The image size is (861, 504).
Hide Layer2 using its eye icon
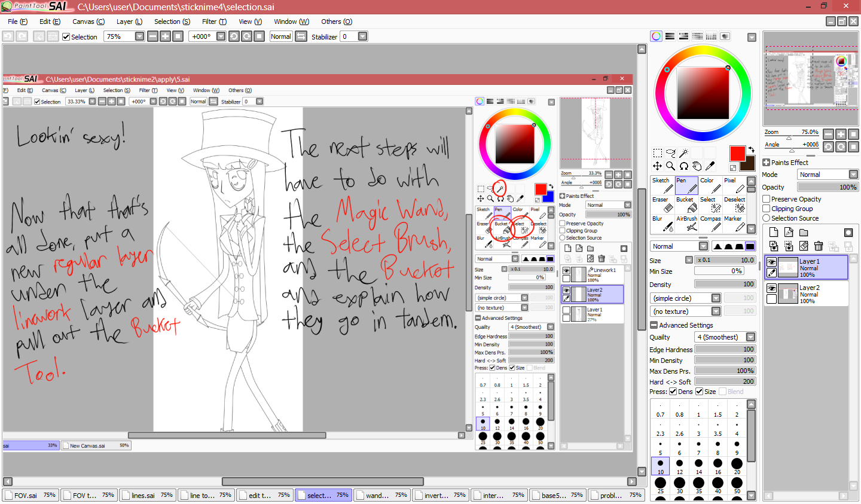pos(771,288)
